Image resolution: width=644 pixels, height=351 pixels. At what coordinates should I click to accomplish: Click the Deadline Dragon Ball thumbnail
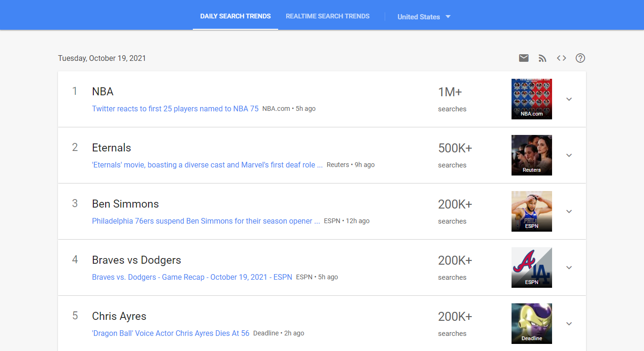click(532, 324)
